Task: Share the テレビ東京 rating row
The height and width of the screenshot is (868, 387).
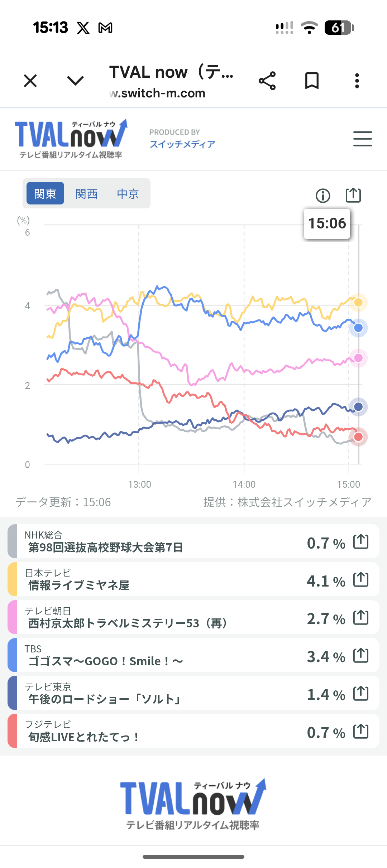Action: [x=361, y=693]
